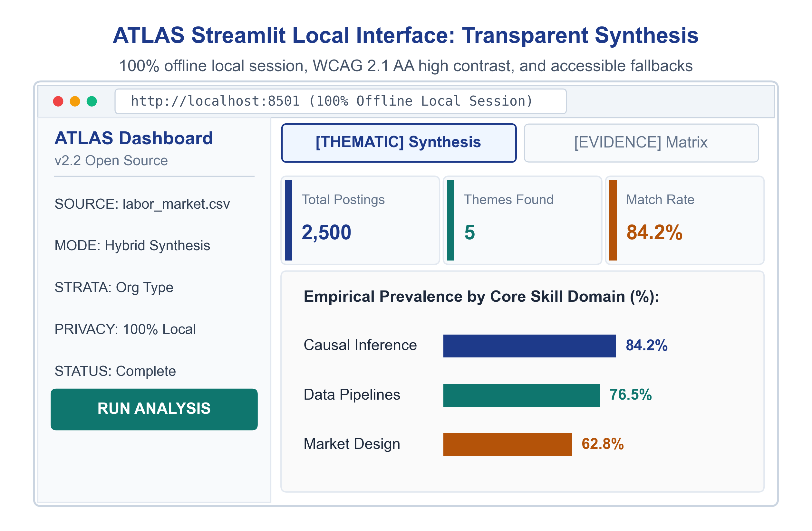Open the [THEMATIC] Synthesis tab
812x531 pixels.
(x=399, y=143)
